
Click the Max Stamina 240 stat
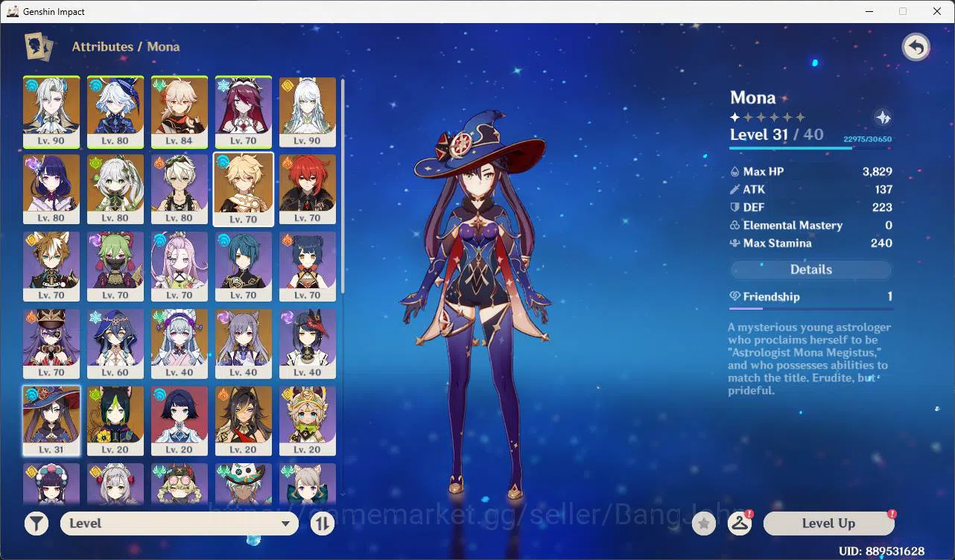[x=811, y=243]
